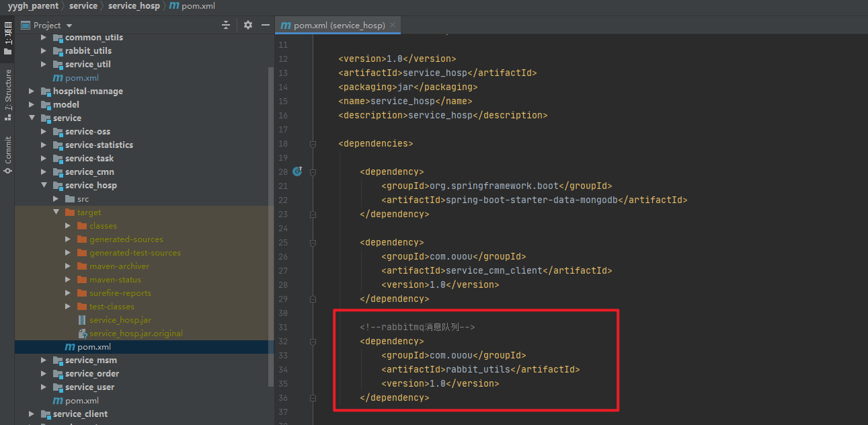
Task: Click fold marker beside dependencies tag on line 18
Action: (313, 143)
